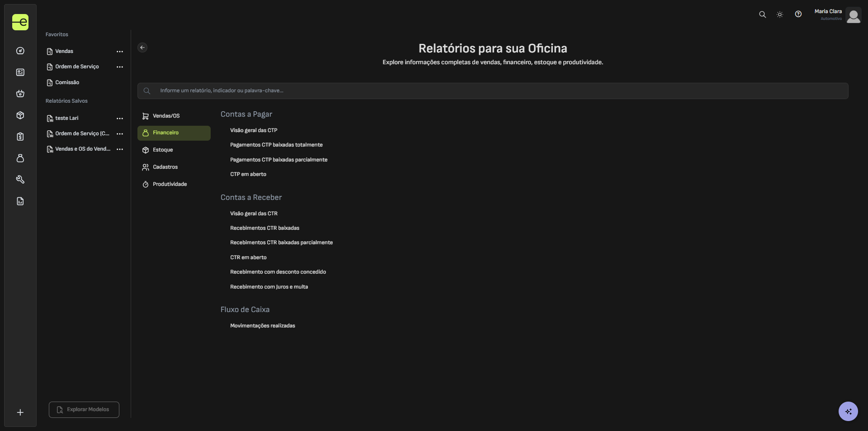Image resolution: width=868 pixels, height=431 pixels.
Task: Click the money bag sidebar icon
Action: click(x=20, y=158)
